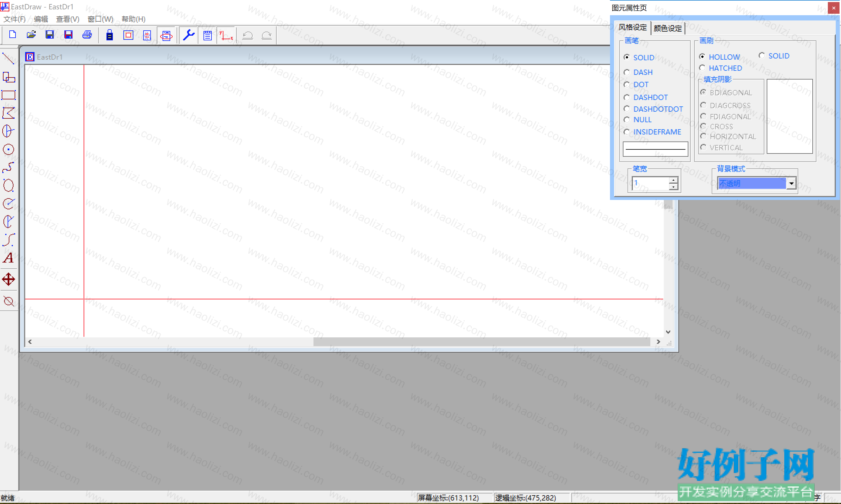Select the circle with center dot tool
The height and width of the screenshot is (504, 841).
click(8, 149)
